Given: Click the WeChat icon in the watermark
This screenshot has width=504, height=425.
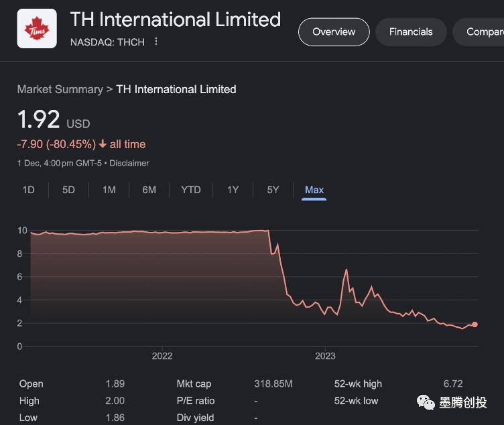Looking at the screenshot, I should [426, 402].
